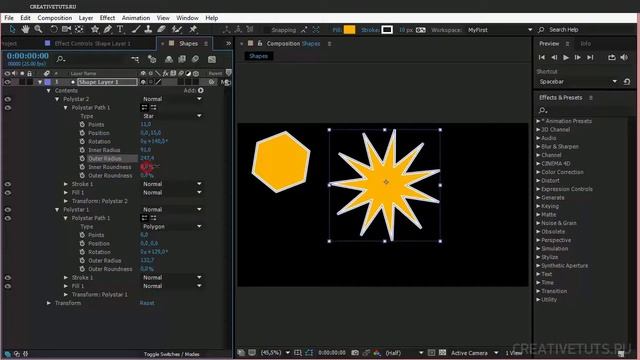Screen dimensions: 640x360
Task: Open the Star type dropdown
Action: [x=172, y=116]
